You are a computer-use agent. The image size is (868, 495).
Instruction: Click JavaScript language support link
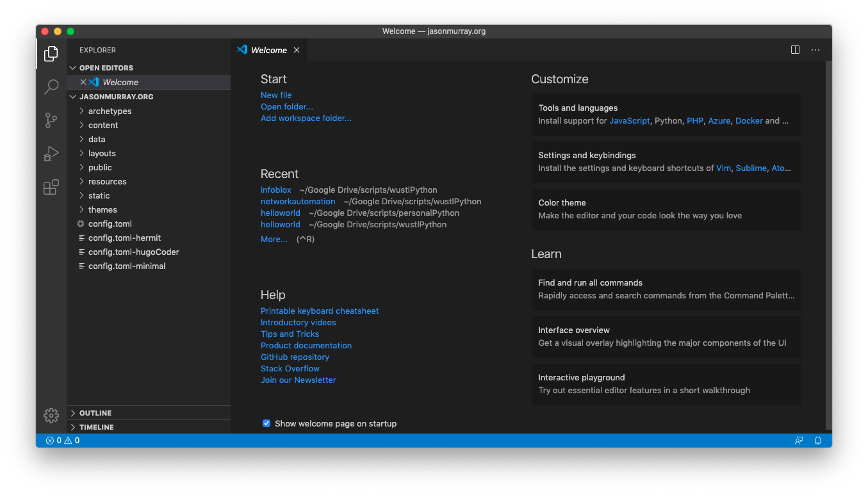click(630, 120)
